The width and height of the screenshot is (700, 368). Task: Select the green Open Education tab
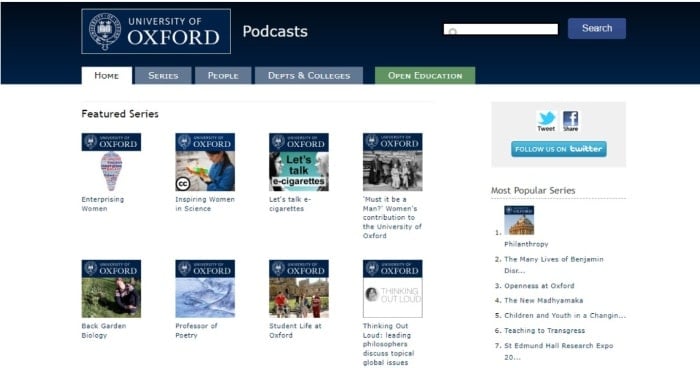(x=425, y=75)
